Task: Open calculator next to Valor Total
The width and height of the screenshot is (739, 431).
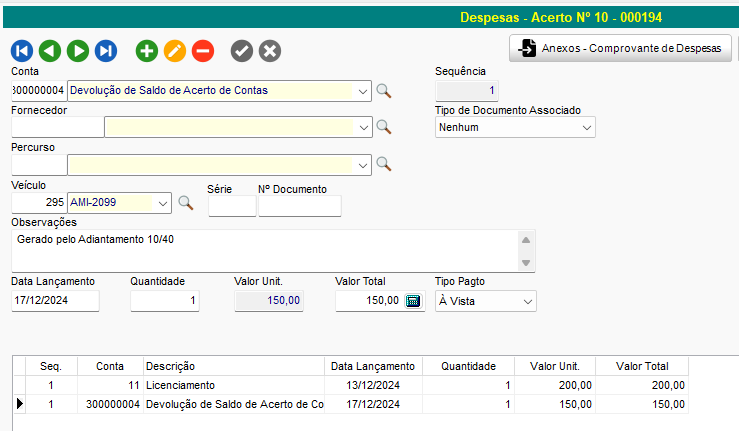Action: (x=413, y=301)
